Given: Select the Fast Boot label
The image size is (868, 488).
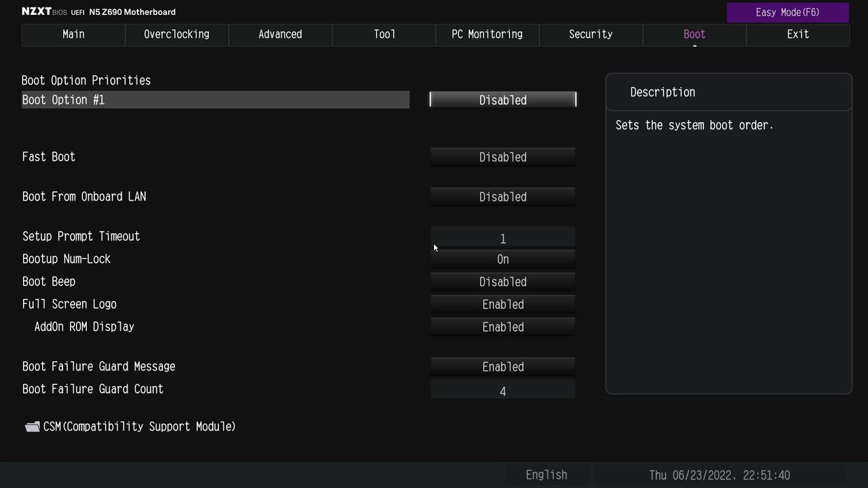Looking at the screenshot, I should (49, 157).
